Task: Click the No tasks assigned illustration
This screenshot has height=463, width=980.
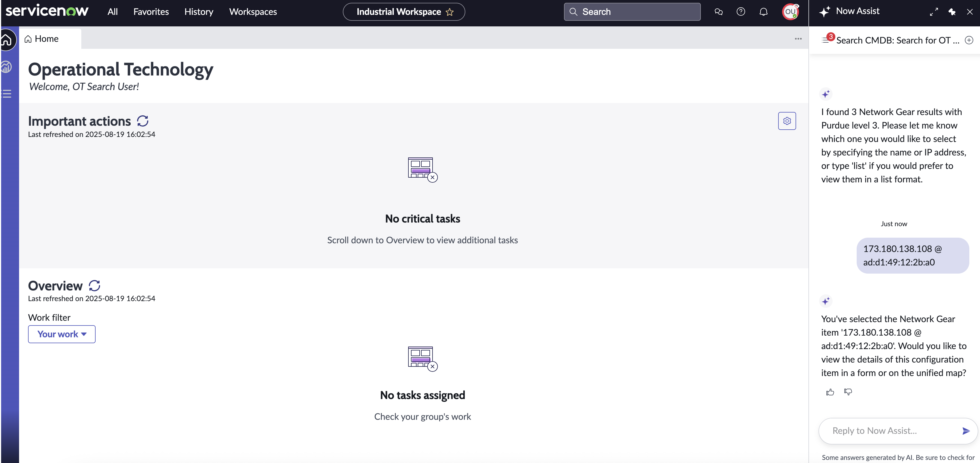Action: tap(423, 359)
